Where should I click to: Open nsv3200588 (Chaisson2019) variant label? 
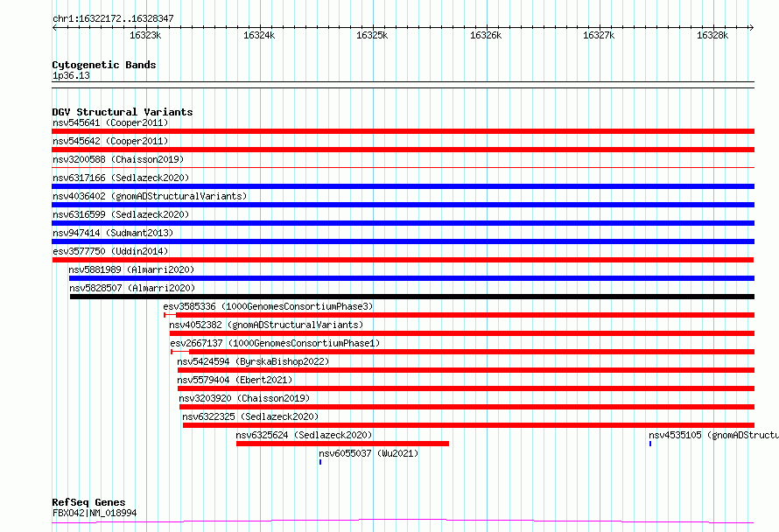tap(118, 159)
